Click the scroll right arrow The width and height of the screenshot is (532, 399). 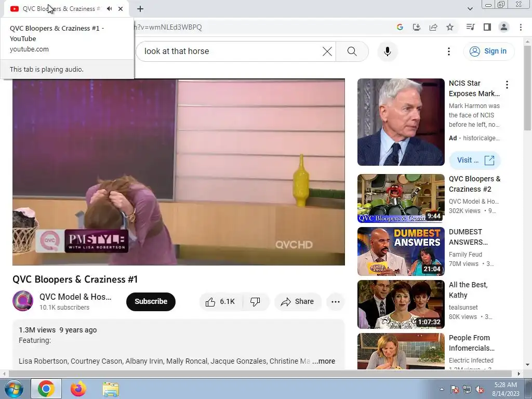tap(519, 374)
